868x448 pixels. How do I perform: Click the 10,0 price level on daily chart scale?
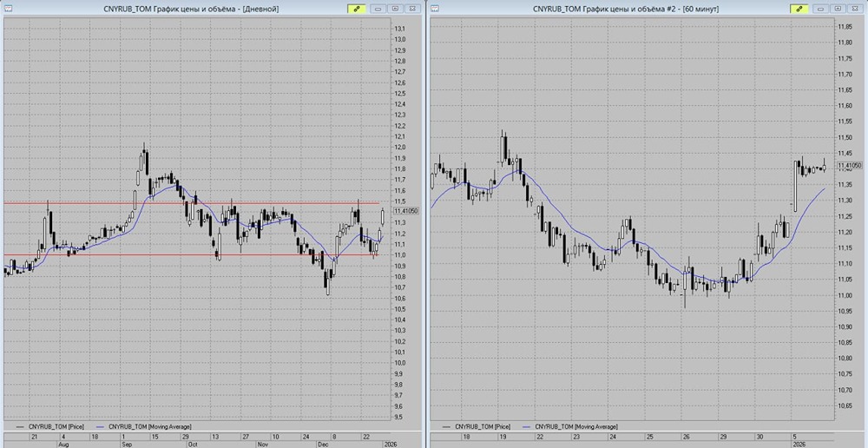pyautogui.click(x=399, y=363)
